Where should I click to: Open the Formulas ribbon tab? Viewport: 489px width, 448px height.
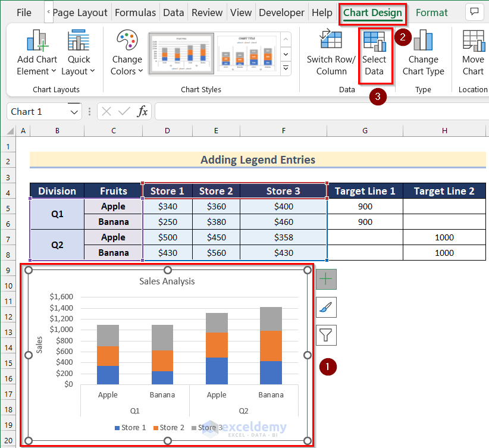click(x=135, y=12)
